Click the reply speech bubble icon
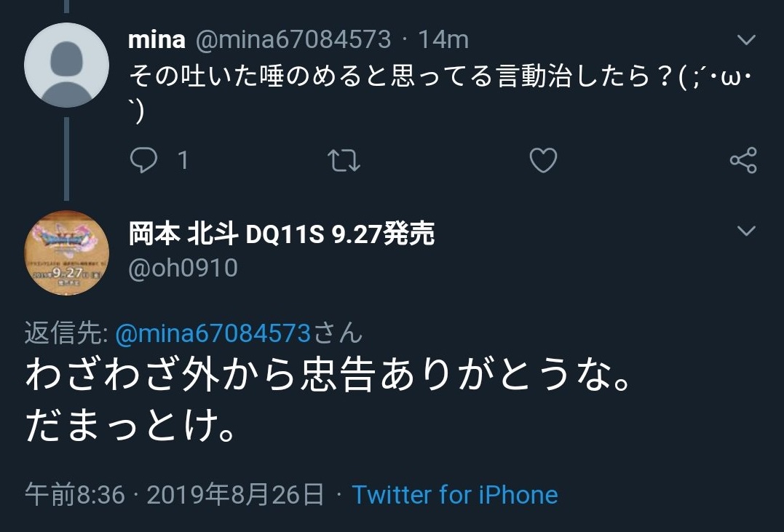The width and height of the screenshot is (784, 532). 143,160
